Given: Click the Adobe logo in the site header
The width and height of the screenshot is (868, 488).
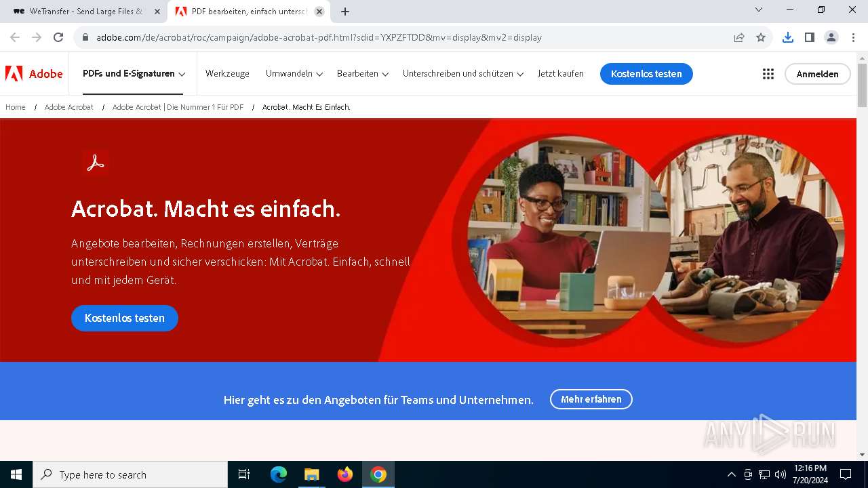Looking at the screenshot, I should coord(34,74).
